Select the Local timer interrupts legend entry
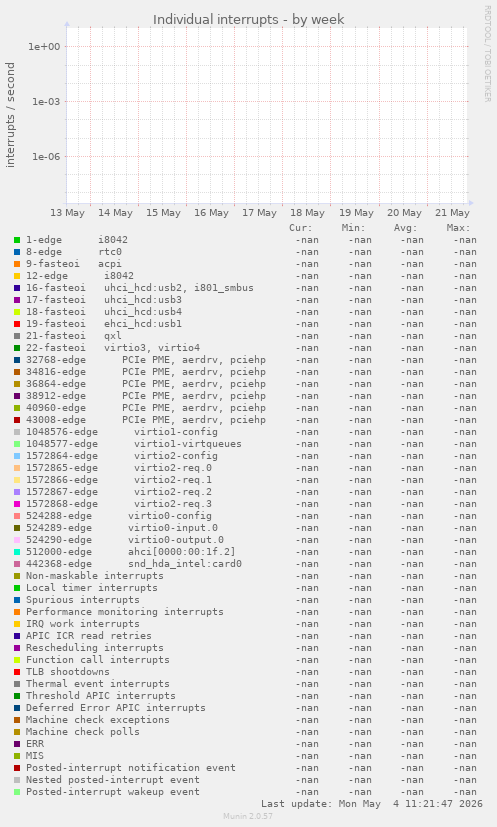Viewport: 497px width, 827px height. coord(92,588)
